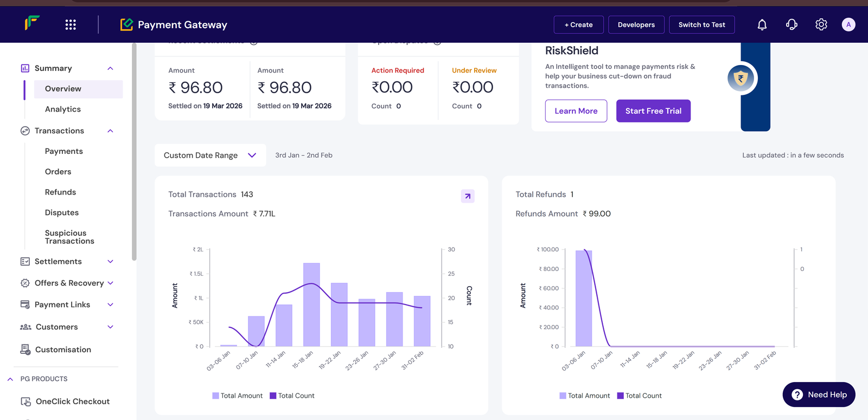Click the Customisation sidebar icon
This screenshot has height=420, width=868.
(x=25, y=350)
